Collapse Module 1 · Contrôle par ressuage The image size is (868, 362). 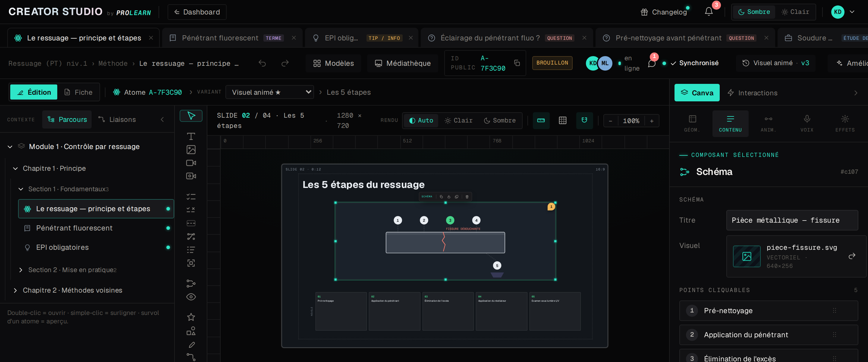pos(10,146)
